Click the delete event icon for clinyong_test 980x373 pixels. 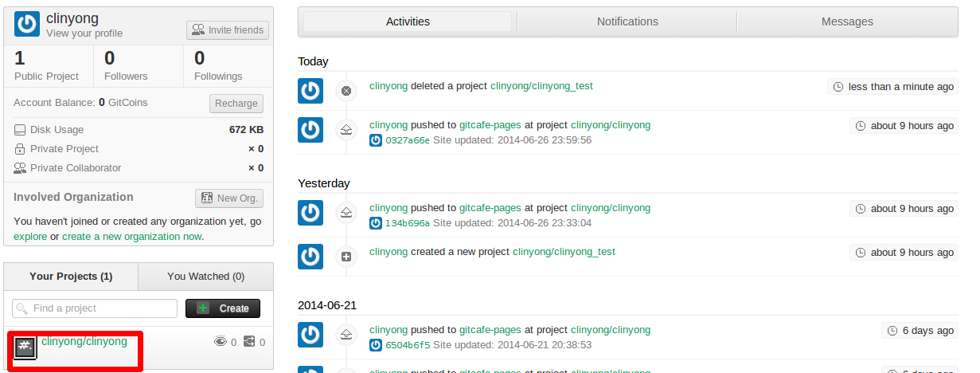pyautogui.click(x=346, y=91)
